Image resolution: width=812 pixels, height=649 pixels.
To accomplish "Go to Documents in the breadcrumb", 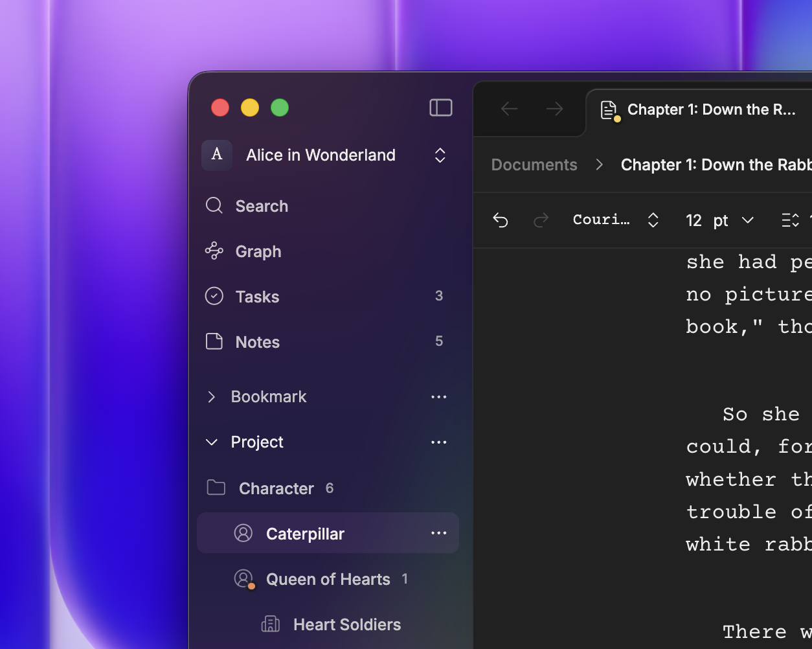I will tap(534, 165).
